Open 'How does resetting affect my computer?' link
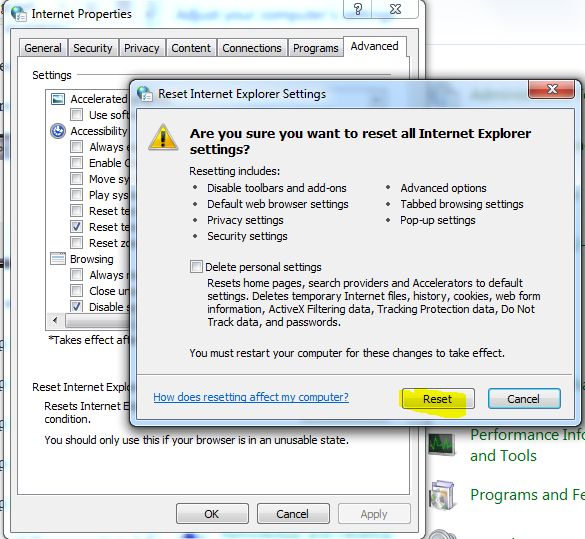 point(251,397)
